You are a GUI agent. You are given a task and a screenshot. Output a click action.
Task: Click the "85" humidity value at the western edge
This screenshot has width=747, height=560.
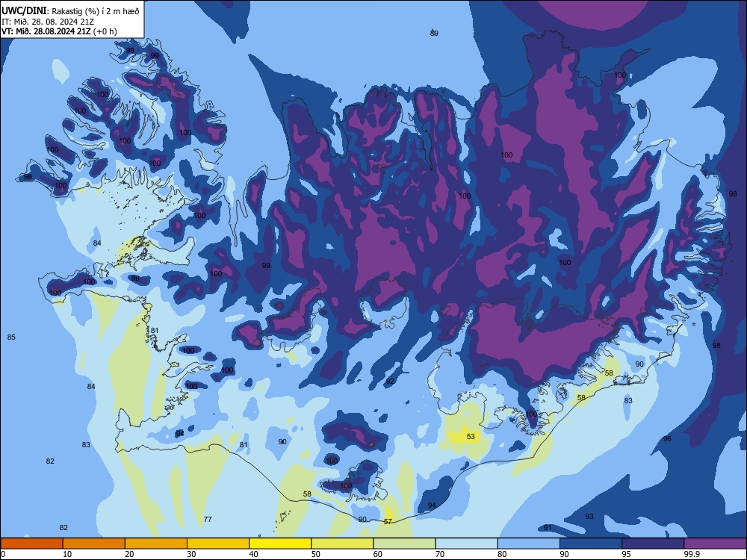point(11,337)
